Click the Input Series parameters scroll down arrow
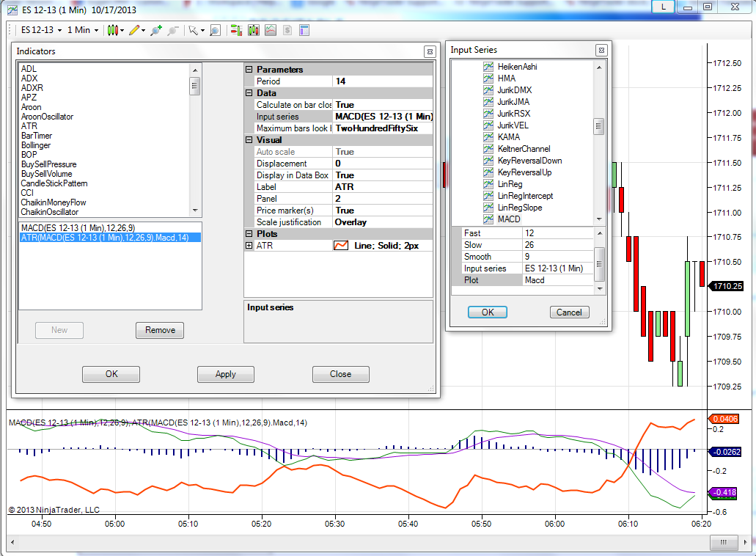The height and width of the screenshot is (556, 756). (x=600, y=289)
